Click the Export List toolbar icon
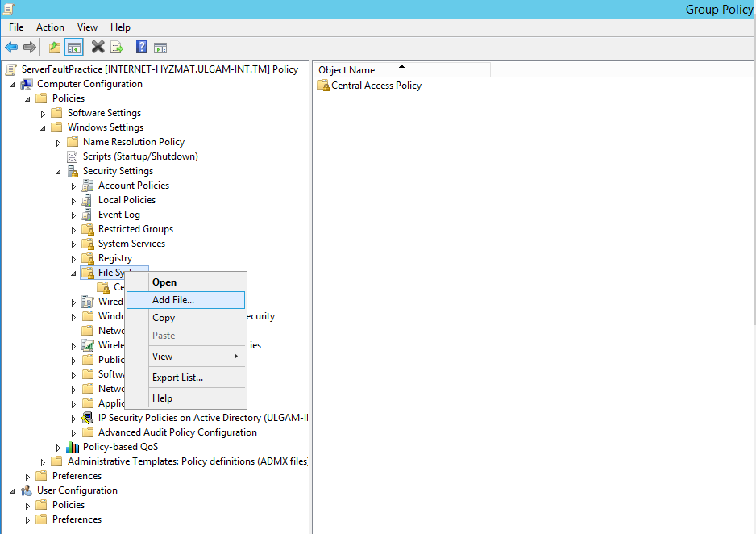 coord(117,48)
